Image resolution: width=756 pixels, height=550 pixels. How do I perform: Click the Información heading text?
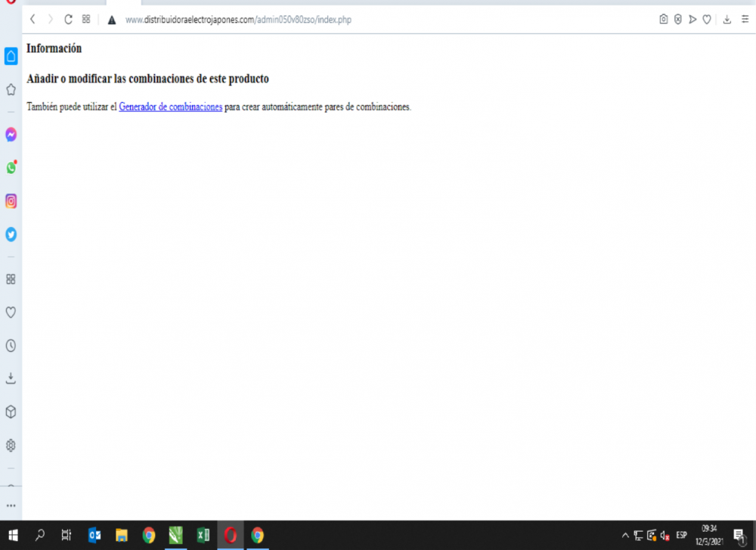[x=54, y=48]
